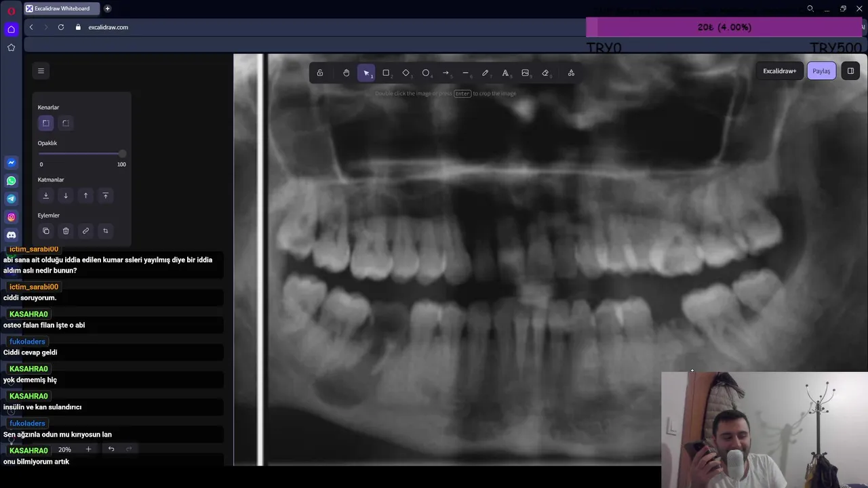Open the more shapes tools menu

571,73
